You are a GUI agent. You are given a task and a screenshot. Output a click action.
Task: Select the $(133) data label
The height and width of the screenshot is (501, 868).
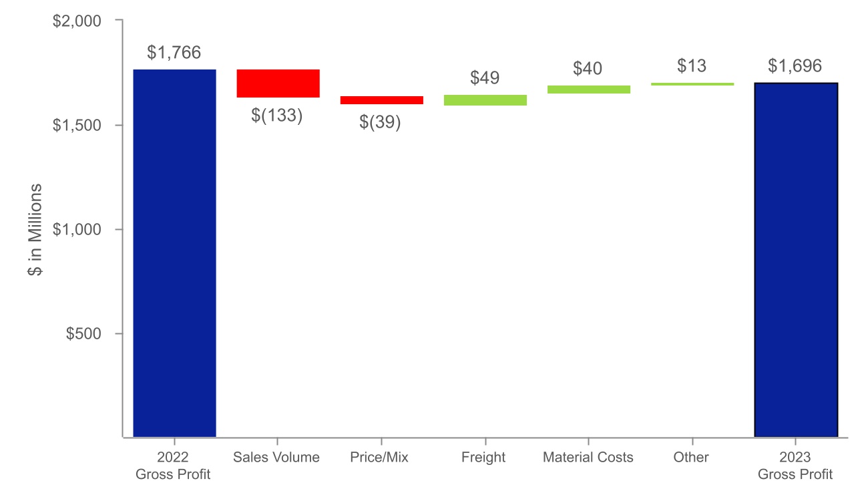pyautogui.click(x=277, y=115)
